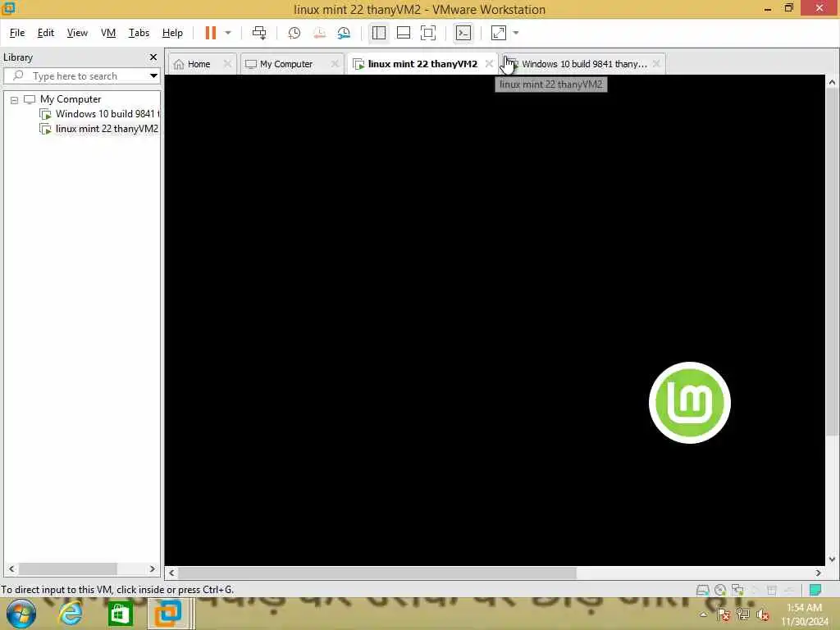Click the VM view vertical scrollbar thumb
The height and width of the screenshot is (630, 840).
click(832, 262)
